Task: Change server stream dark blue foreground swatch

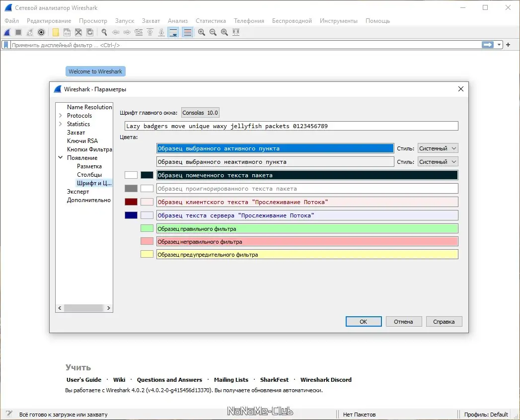Action: tap(131, 215)
